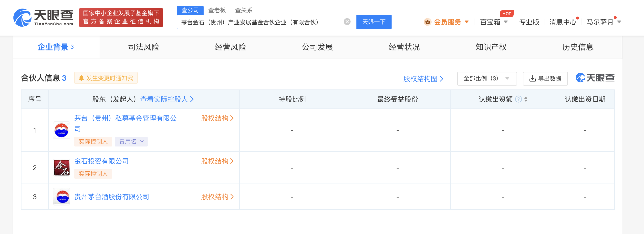Click the 持股比例 column header
644x234 pixels.
tap(292, 99)
